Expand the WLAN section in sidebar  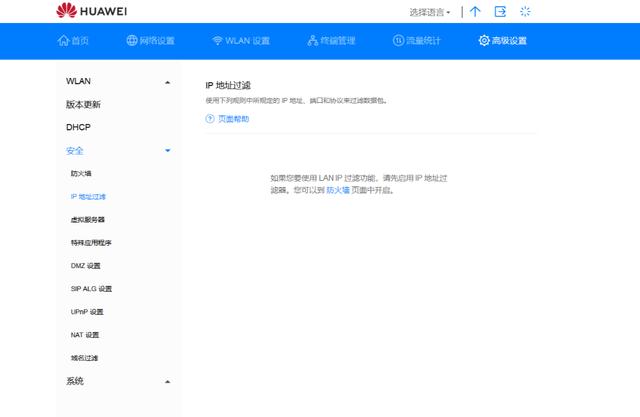167,81
